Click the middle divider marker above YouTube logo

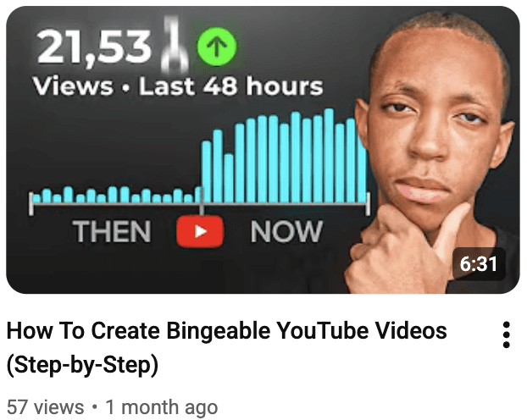point(202,202)
